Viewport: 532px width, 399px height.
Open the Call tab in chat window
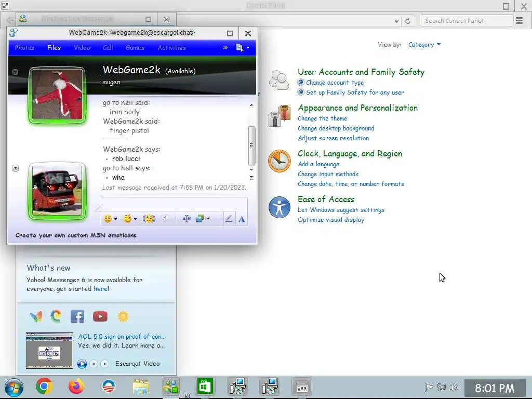coord(108,48)
